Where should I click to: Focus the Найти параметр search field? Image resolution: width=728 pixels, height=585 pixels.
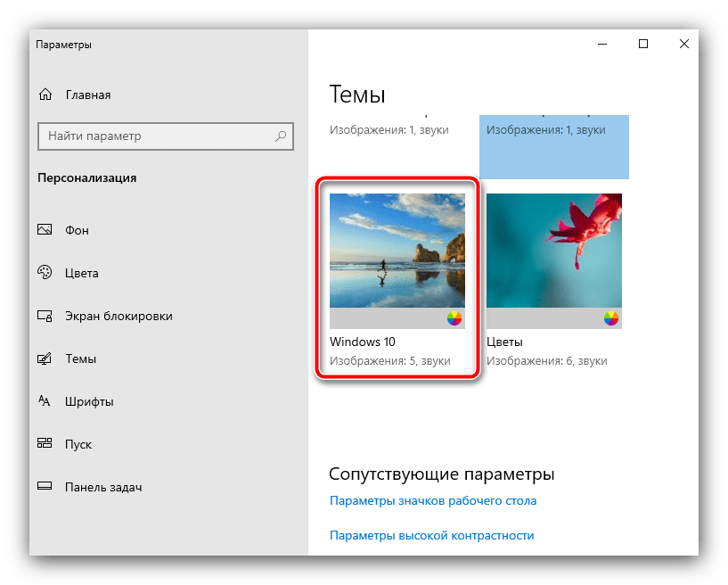pyautogui.click(x=166, y=136)
